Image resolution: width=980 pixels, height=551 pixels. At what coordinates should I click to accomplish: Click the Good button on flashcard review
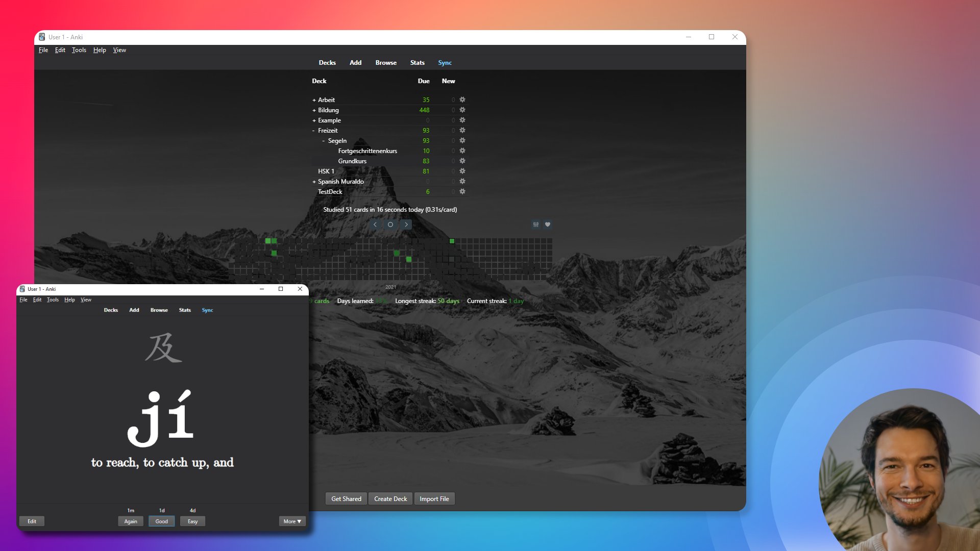coord(161,521)
